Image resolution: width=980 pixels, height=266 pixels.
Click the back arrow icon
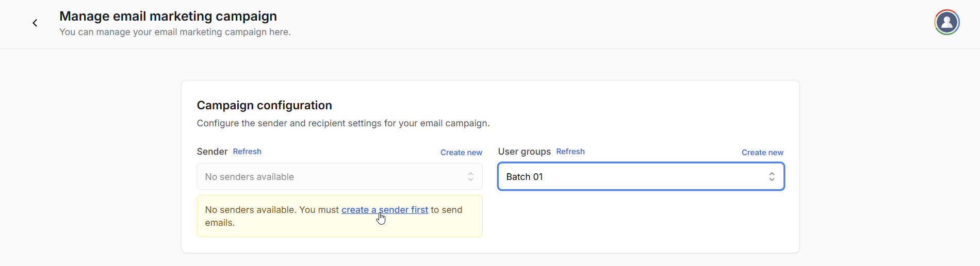pos(35,23)
